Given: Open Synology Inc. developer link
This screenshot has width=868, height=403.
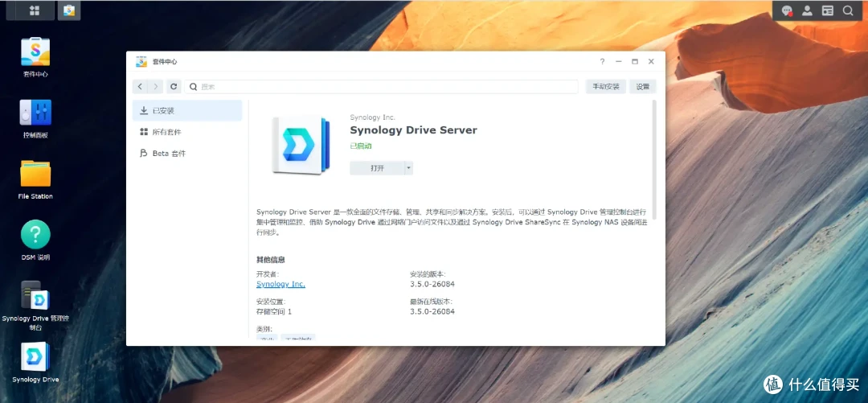Looking at the screenshot, I should point(280,284).
